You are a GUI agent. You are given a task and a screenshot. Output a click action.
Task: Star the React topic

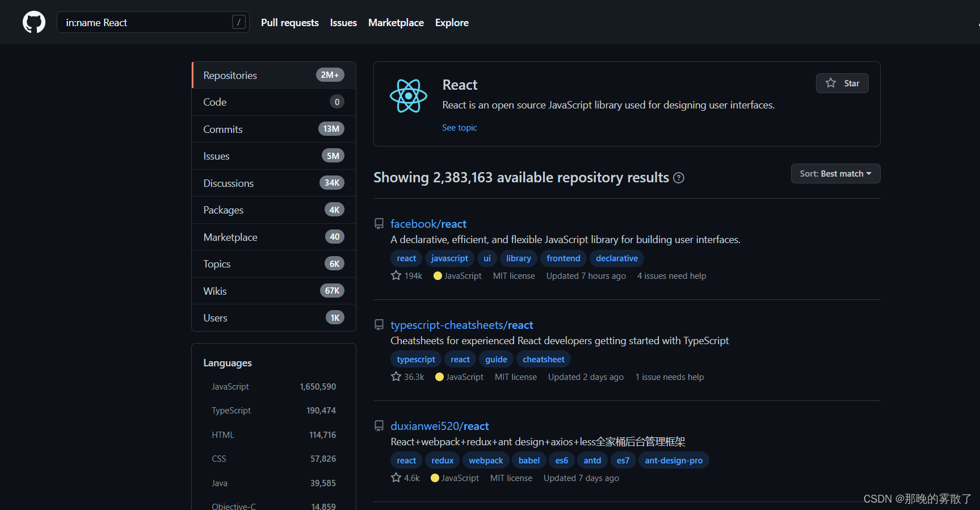[842, 83]
